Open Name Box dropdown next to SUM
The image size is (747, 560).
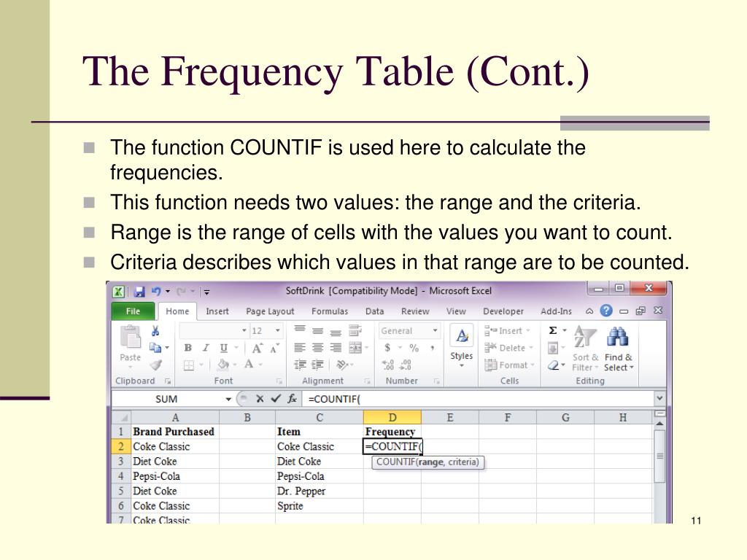pyautogui.click(x=228, y=399)
